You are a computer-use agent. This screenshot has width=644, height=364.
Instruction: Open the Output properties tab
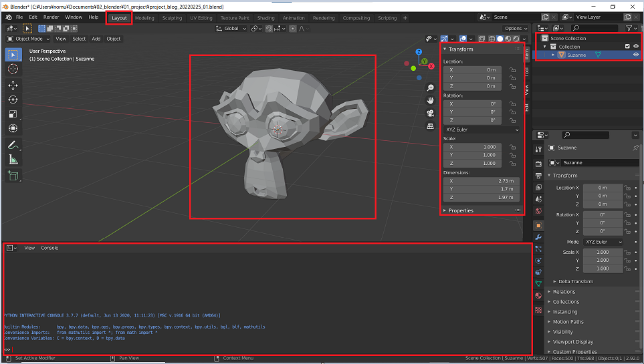tap(538, 176)
